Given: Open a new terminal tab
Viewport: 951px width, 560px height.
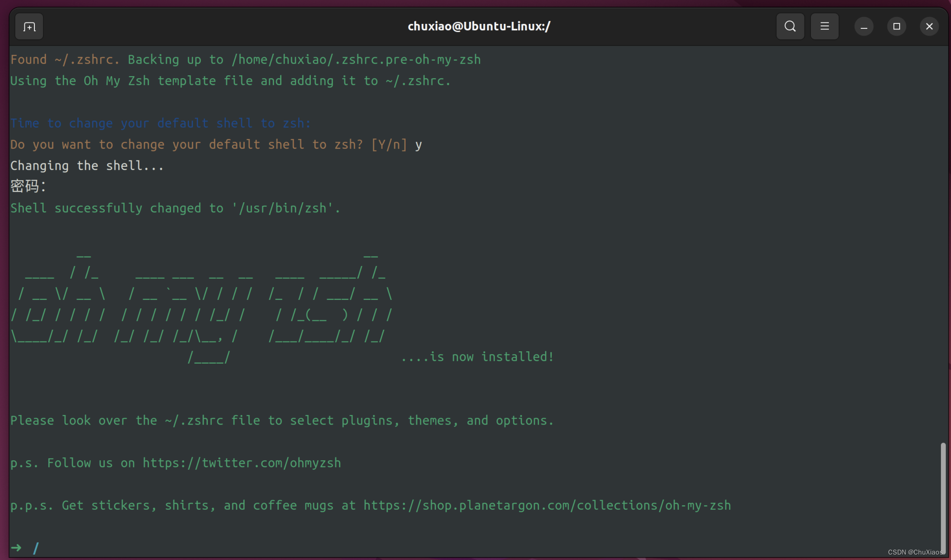Looking at the screenshot, I should (29, 26).
